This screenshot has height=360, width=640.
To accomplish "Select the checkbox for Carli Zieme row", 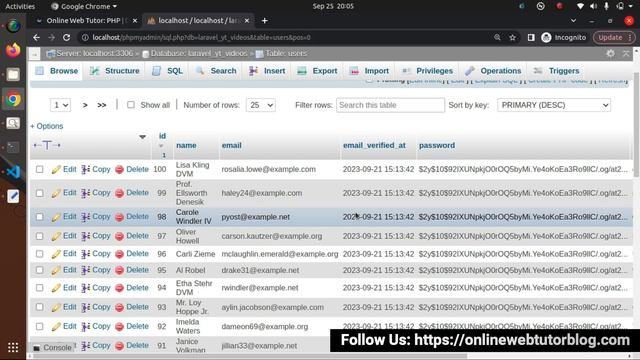I will point(40,254).
